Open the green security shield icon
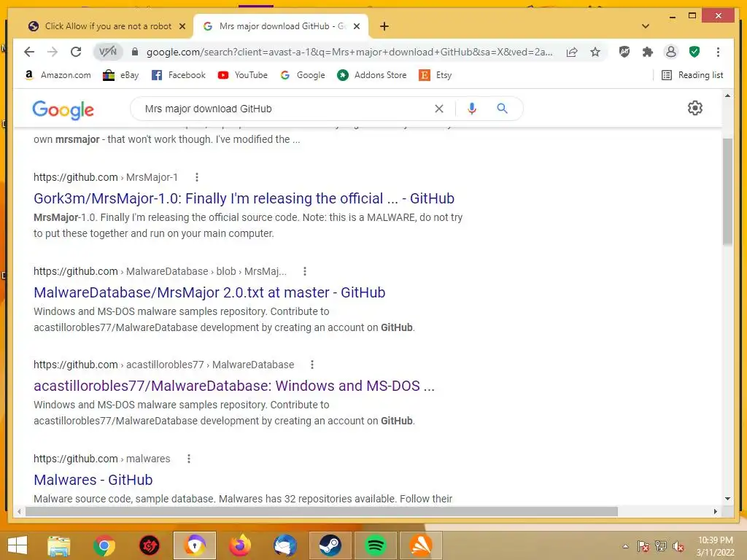 [x=694, y=52]
